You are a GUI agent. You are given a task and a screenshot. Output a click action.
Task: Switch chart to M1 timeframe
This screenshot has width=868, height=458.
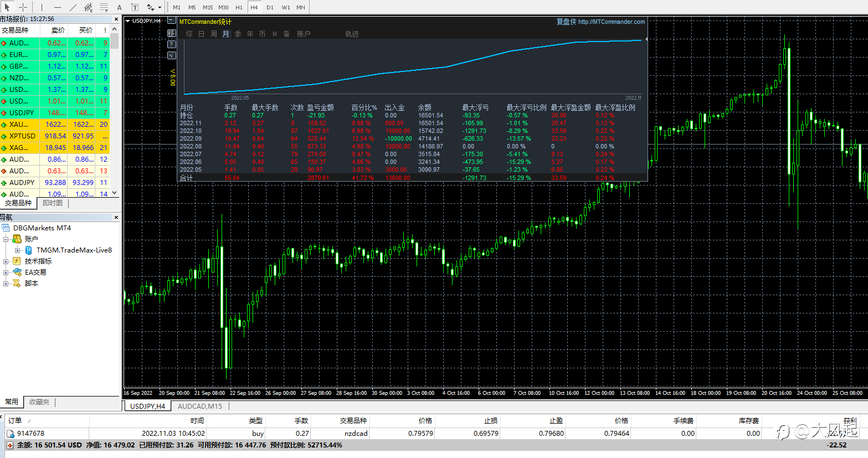point(177,7)
